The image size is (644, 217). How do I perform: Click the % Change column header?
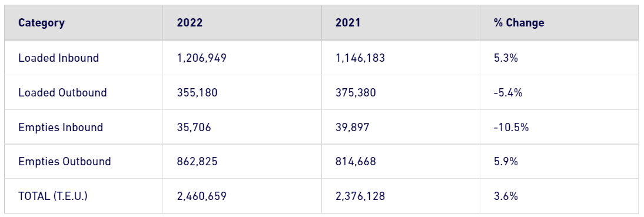[519, 22]
